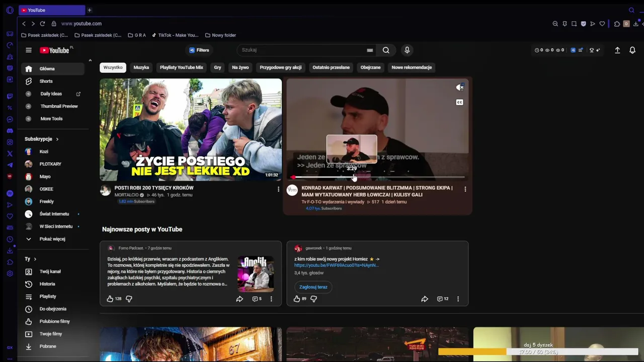Unmute the previewing Konrad Karwat video
The width and height of the screenshot is (644, 362).
[459, 87]
